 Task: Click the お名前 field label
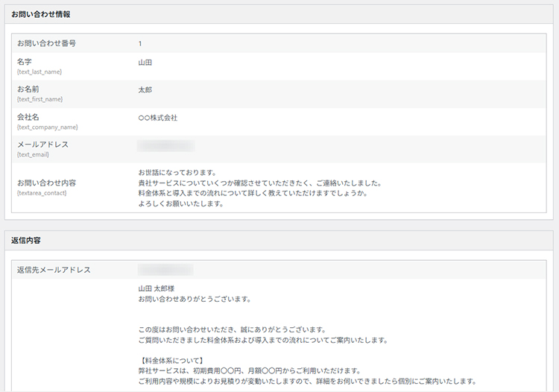[x=29, y=89]
